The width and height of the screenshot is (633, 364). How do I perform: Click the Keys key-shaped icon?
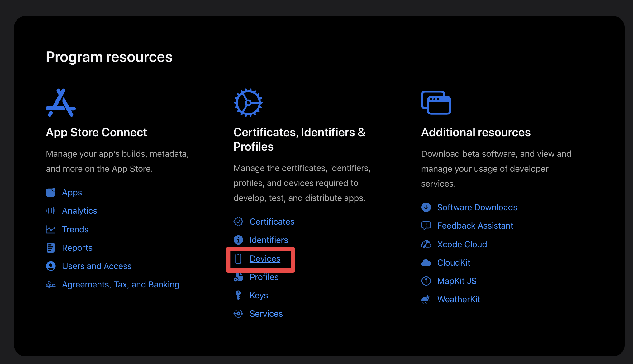click(238, 295)
